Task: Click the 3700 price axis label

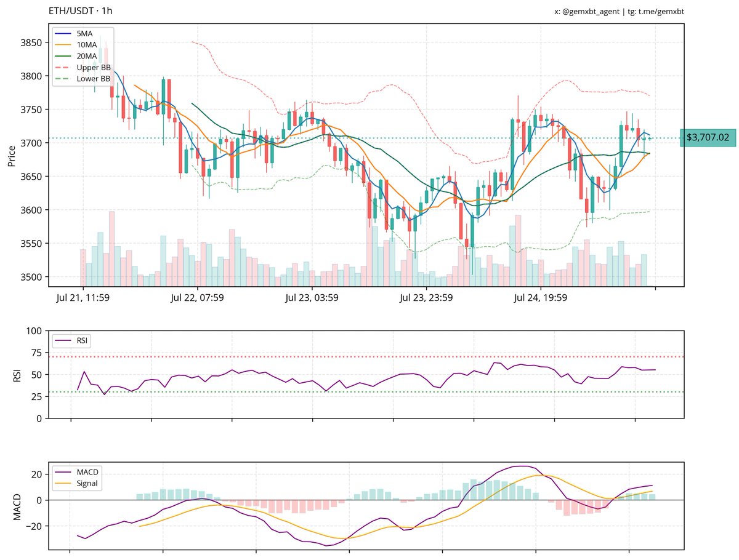Action: 31,143
